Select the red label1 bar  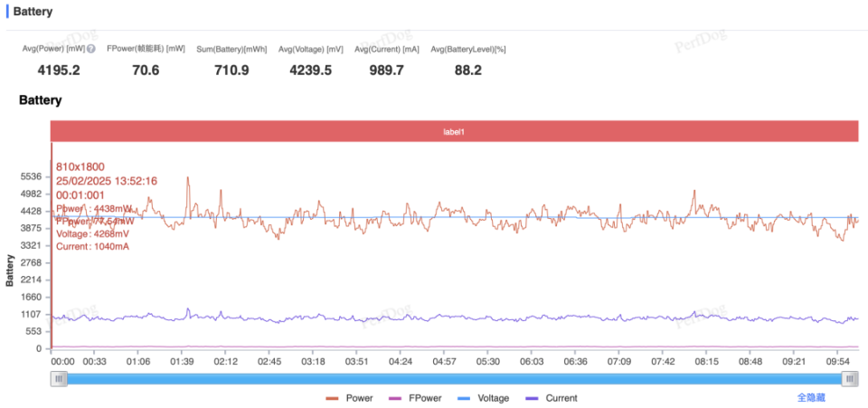click(454, 132)
